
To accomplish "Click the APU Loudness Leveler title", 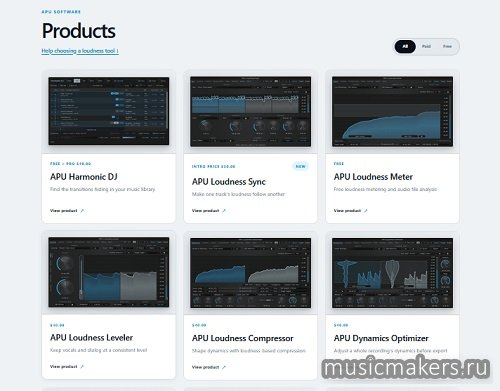I will pyautogui.click(x=91, y=338).
